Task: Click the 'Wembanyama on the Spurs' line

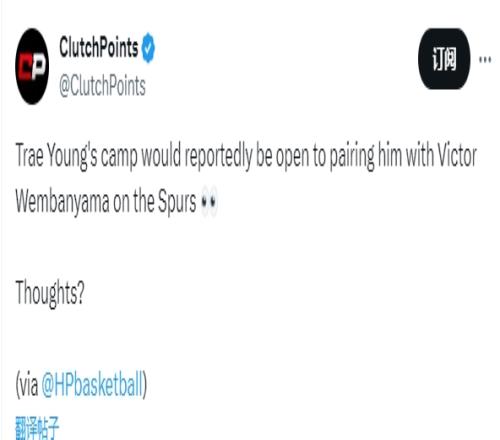Action: [106, 202]
